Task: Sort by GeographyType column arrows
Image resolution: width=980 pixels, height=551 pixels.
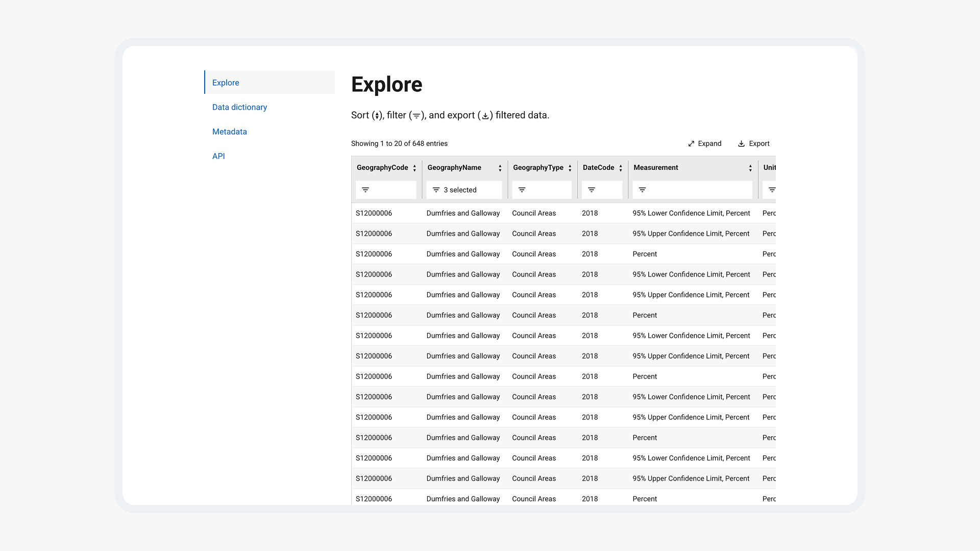Action: click(x=570, y=168)
